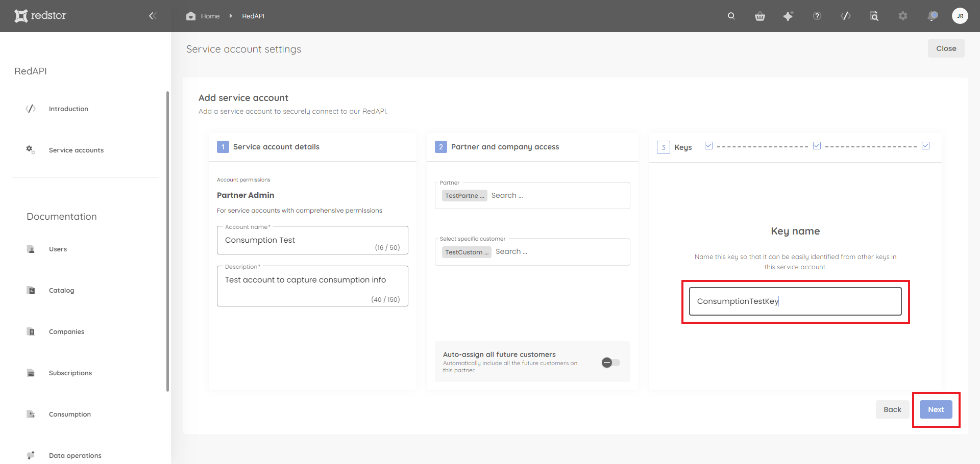980x464 pixels.
Task: Open the RedAPI breadcrumb link
Action: pos(253,16)
